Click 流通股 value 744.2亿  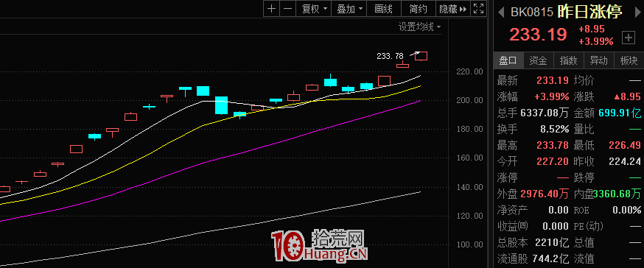coord(550,258)
